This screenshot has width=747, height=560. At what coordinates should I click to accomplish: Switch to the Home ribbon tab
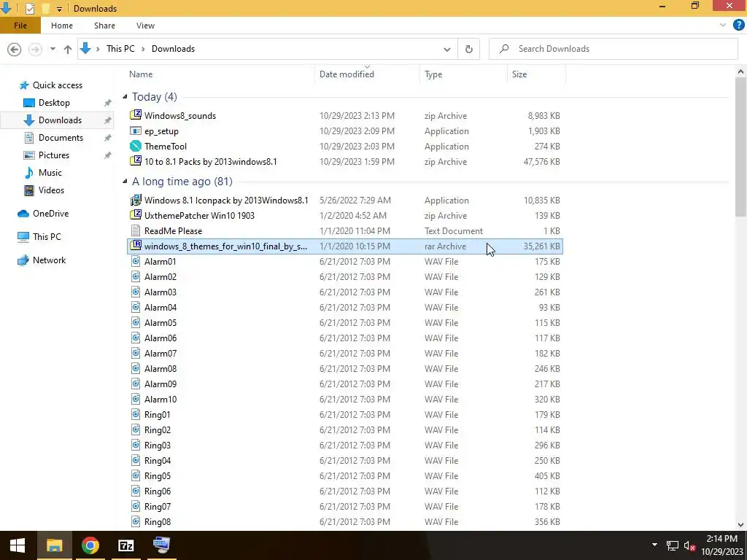click(x=62, y=26)
